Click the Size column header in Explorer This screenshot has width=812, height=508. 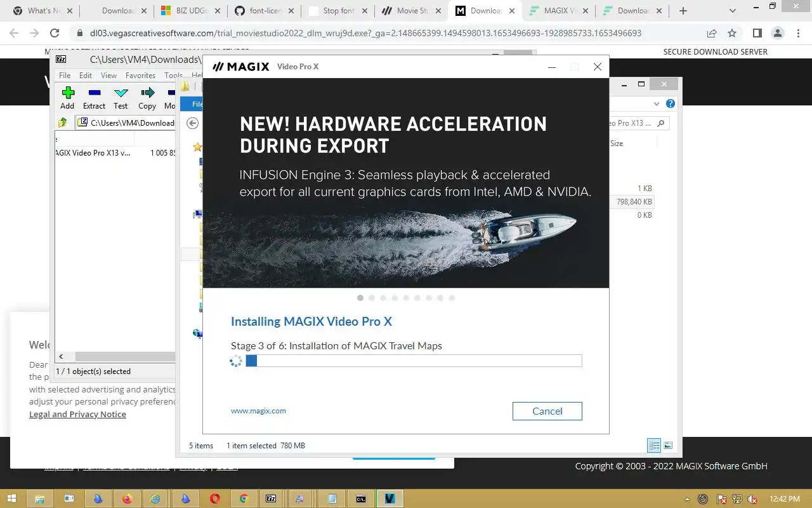(617, 144)
